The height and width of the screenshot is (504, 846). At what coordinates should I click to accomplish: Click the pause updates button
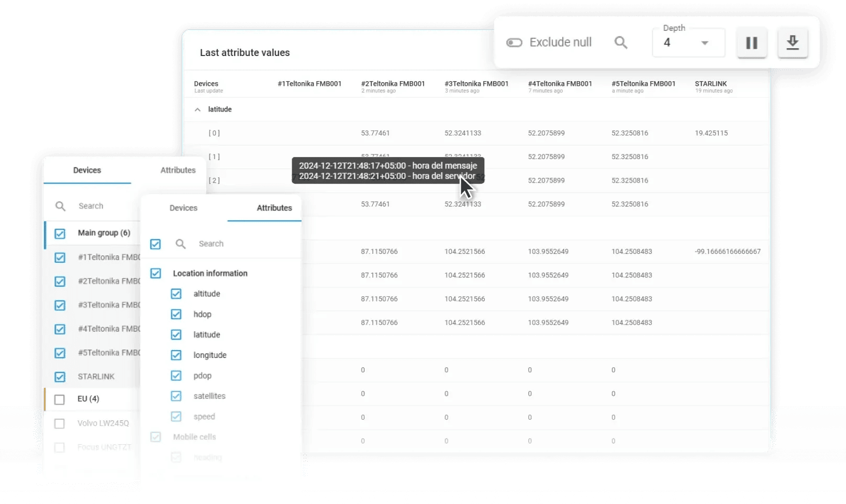point(751,43)
